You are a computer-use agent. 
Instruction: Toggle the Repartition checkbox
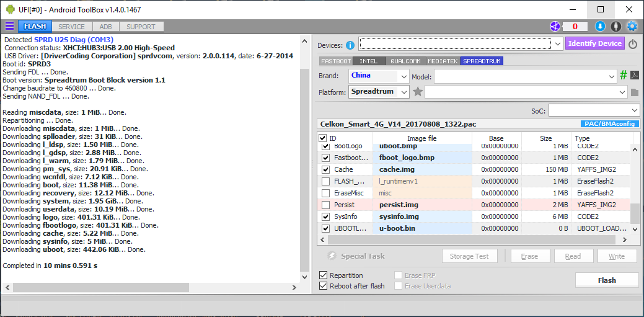click(323, 275)
